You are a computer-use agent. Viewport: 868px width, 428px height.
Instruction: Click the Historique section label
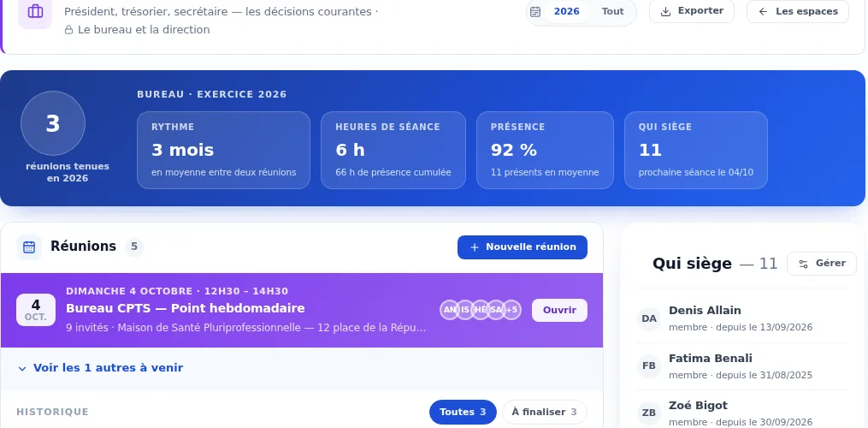(x=52, y=412)
